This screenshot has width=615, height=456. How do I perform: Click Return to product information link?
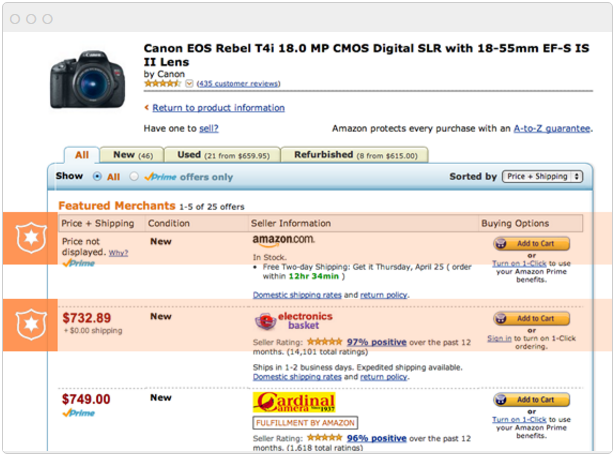coord(218,108)
